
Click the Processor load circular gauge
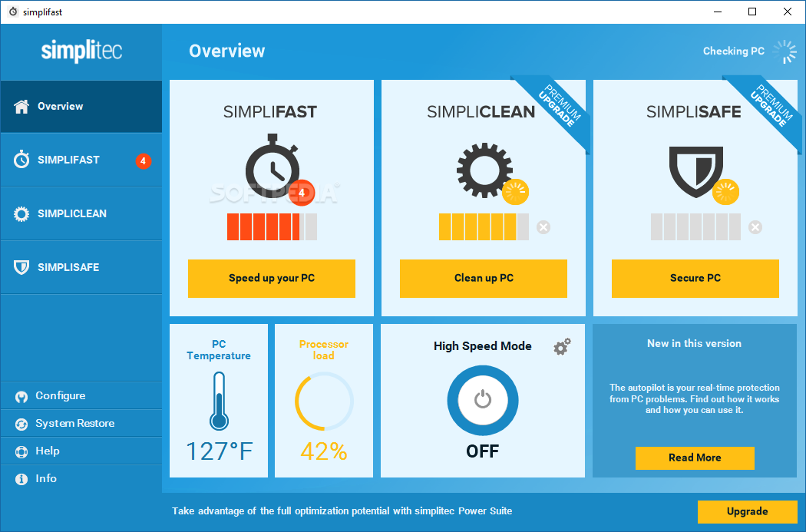(324, 401)
